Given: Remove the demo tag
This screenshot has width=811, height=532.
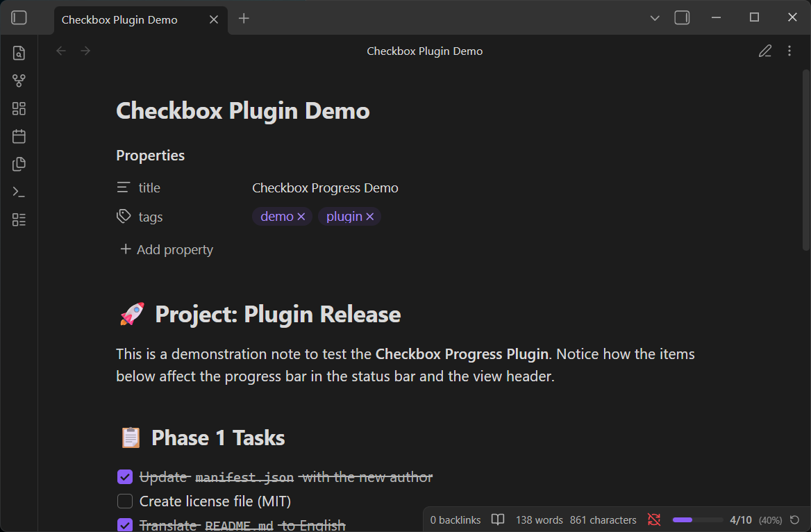Looking at the screenshot, I should [x=301, y=216].
